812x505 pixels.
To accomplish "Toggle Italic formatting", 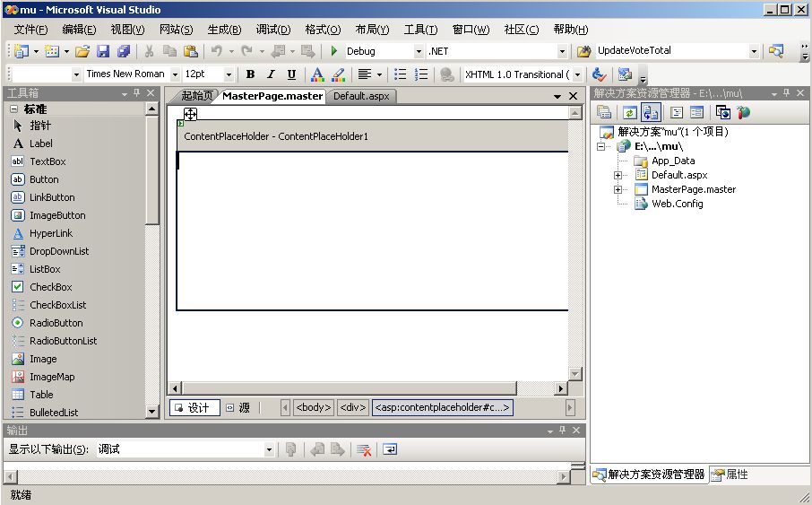I will coord(271,74).
